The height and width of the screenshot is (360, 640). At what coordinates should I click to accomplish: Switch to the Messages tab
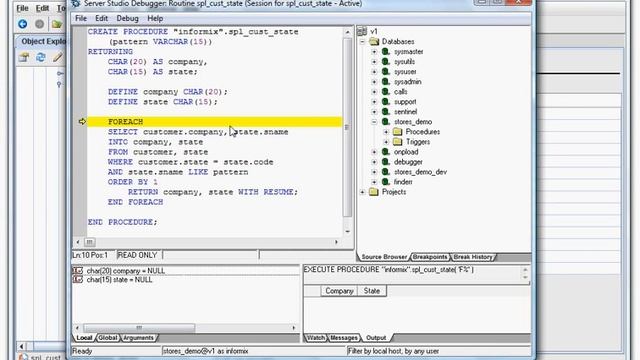click(x=344, y=338)
